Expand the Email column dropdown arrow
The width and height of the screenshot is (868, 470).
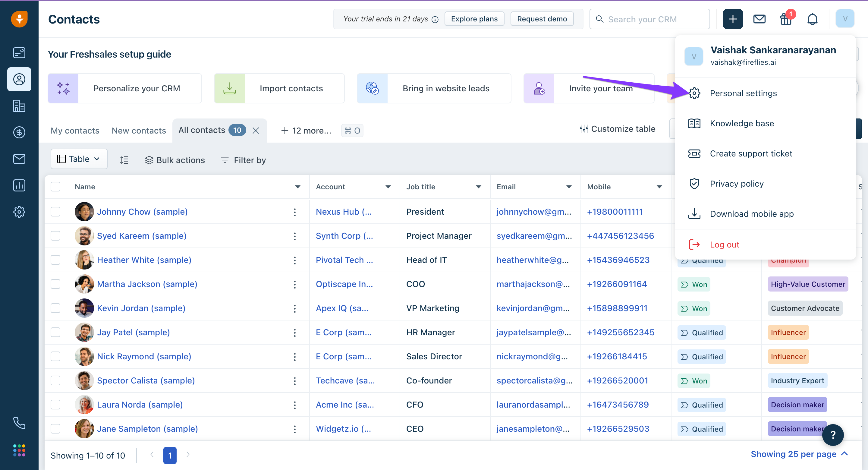tap(569, 187)
